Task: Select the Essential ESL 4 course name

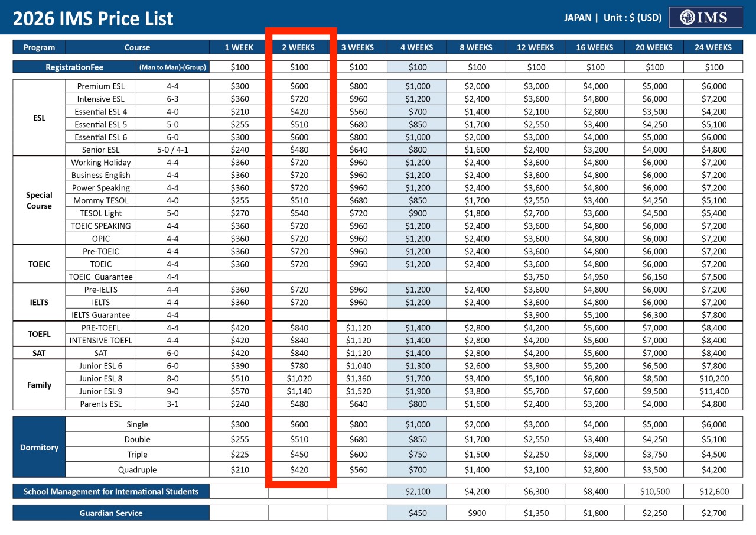Action: coord(101,112)
